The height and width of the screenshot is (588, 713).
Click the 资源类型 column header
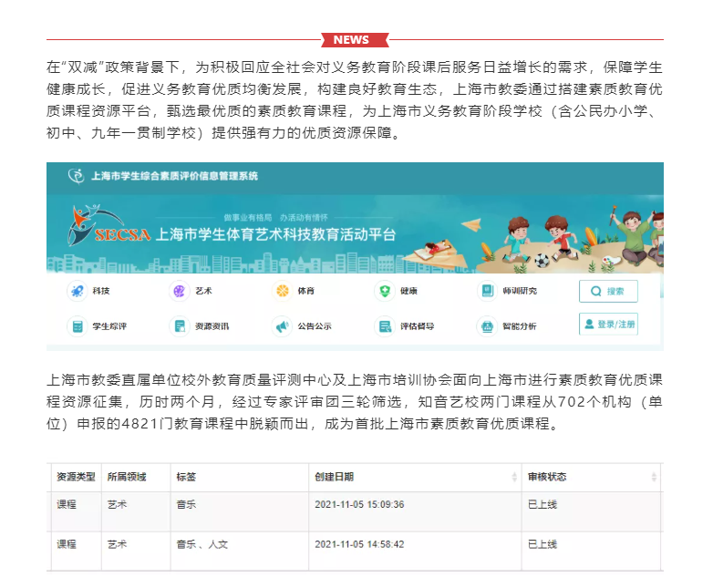coord(76,477)
